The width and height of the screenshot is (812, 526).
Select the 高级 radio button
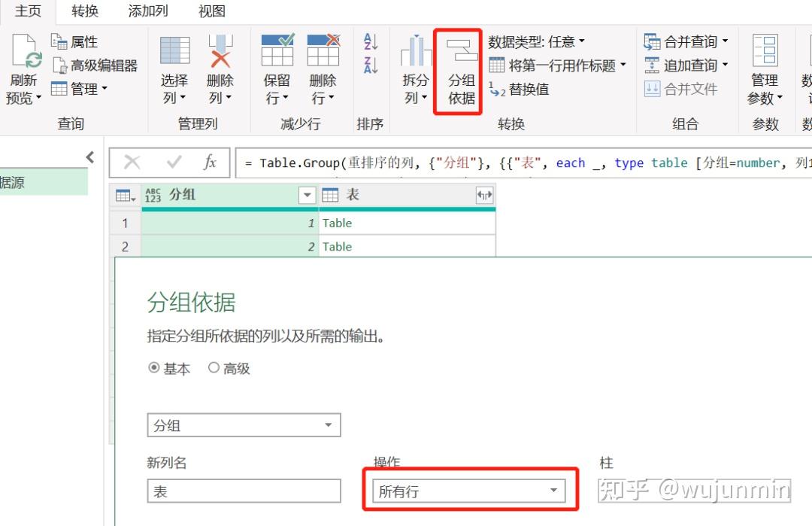pyautogui.click(x=214, y=368)
